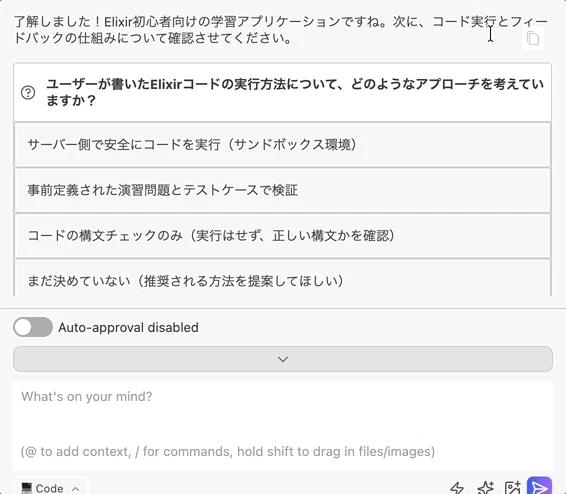The width and height of the screenshot is (566, 494).
Task: Focus the "What's on your mind?" input box
Action: [x=283, y=426]
